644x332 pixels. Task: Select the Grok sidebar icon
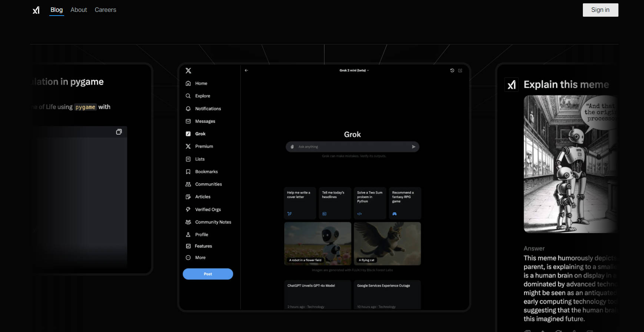188,134
